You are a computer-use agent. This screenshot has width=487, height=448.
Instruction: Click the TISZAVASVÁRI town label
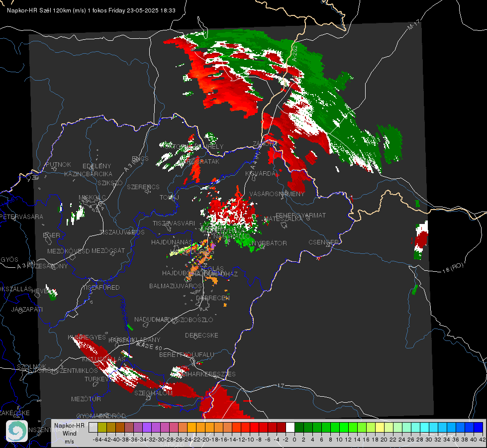click(174, 223)
